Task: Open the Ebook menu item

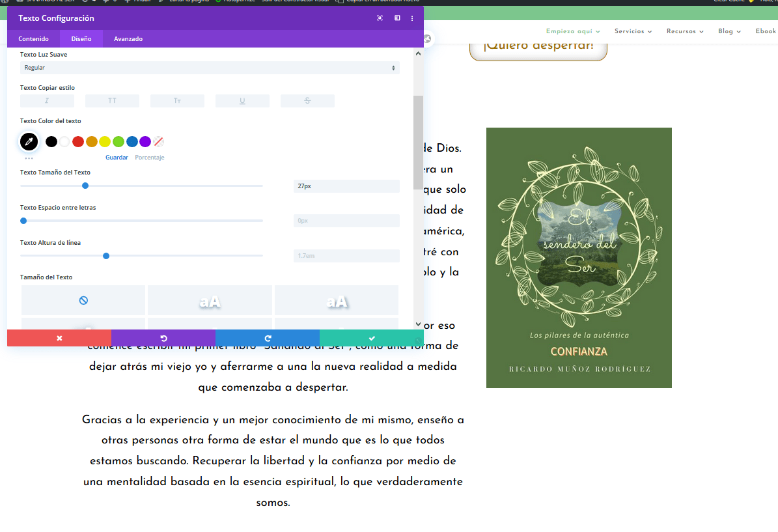Action: pos(766,31)
